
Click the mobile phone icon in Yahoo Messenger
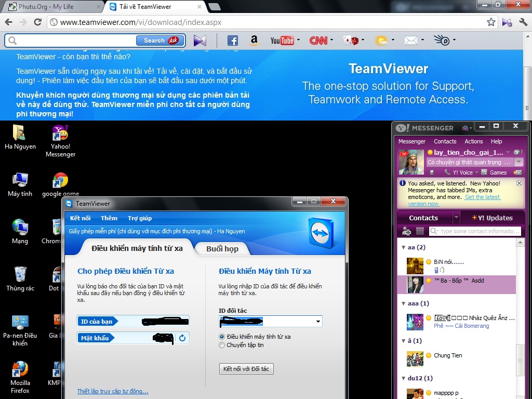[x=432, y=172]
